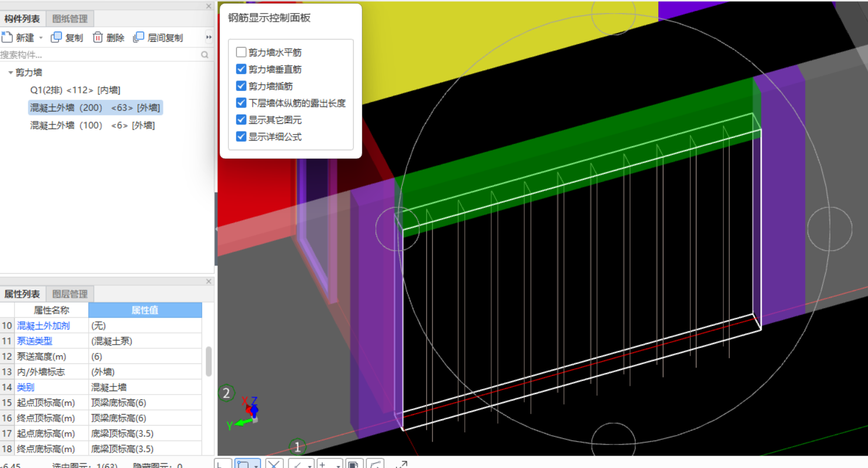The image size is (868, 468).
Task: Switch to 图层管理 tab
Action: (x=69, y=294)
